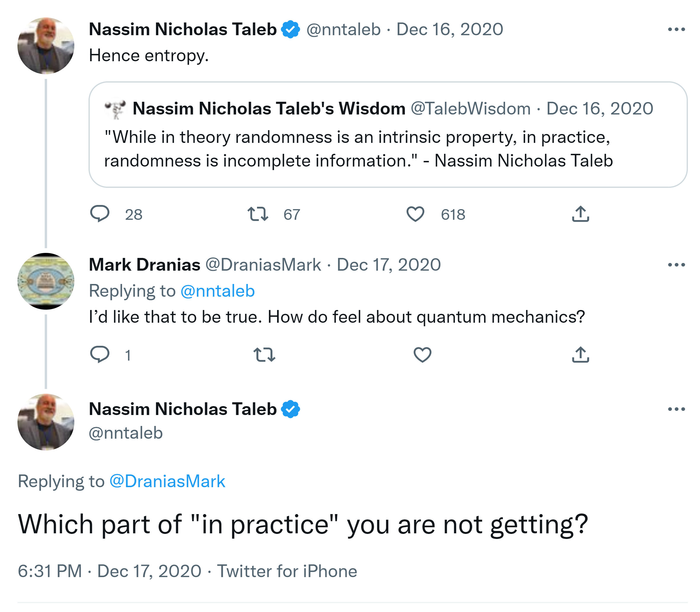Open the @nntaleb mention link
The image size is (700, 612).
click(217, 291)
